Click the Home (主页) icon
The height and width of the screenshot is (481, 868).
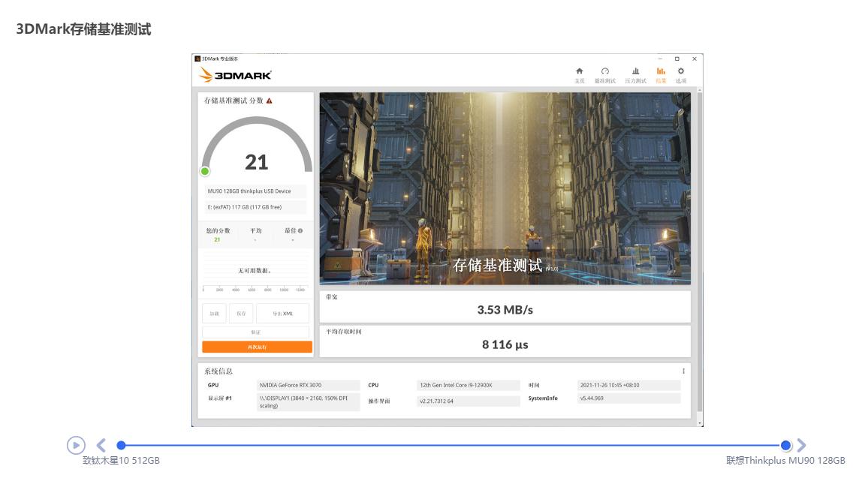click(579, 74)
